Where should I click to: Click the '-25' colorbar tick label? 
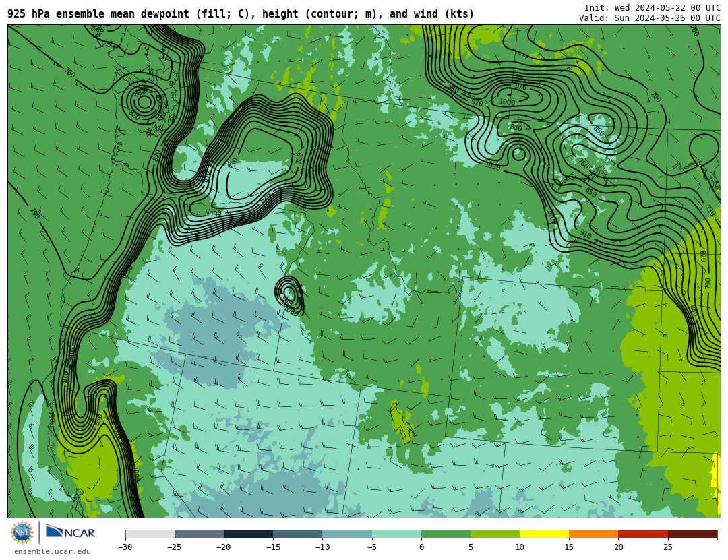[174, 547]
